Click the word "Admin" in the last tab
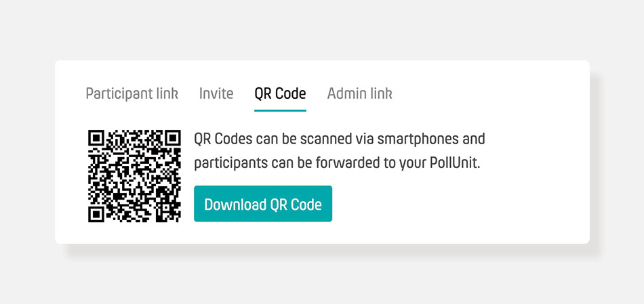The image size is (644, 304). [x=344, y=94]
